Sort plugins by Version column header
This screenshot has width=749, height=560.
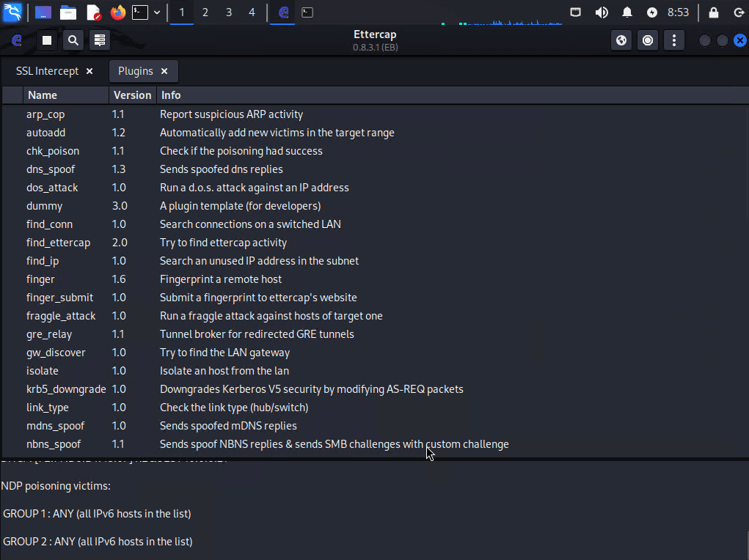click(132, 95)
